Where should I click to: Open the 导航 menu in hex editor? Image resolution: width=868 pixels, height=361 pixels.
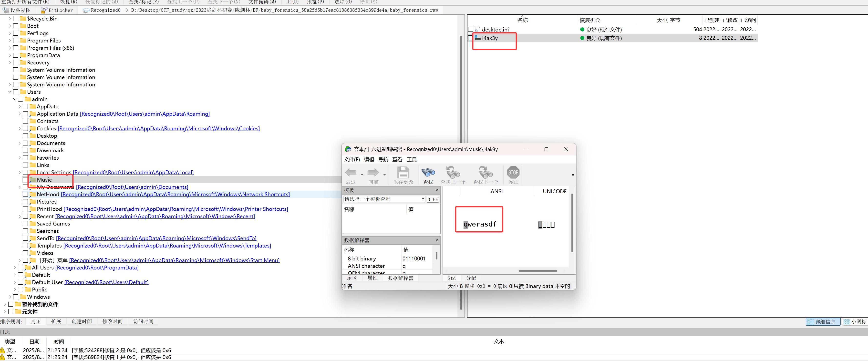(x=383, y=159)
